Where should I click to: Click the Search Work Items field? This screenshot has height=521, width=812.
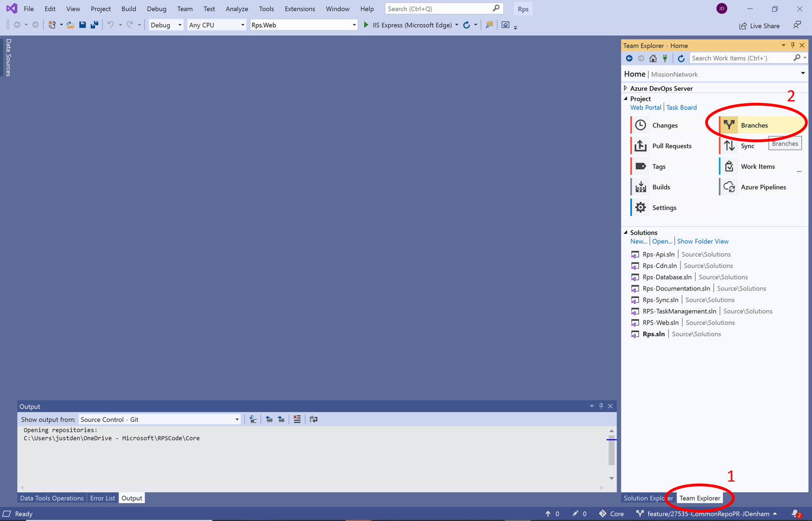pyautogui.click(x=740, y=58)
